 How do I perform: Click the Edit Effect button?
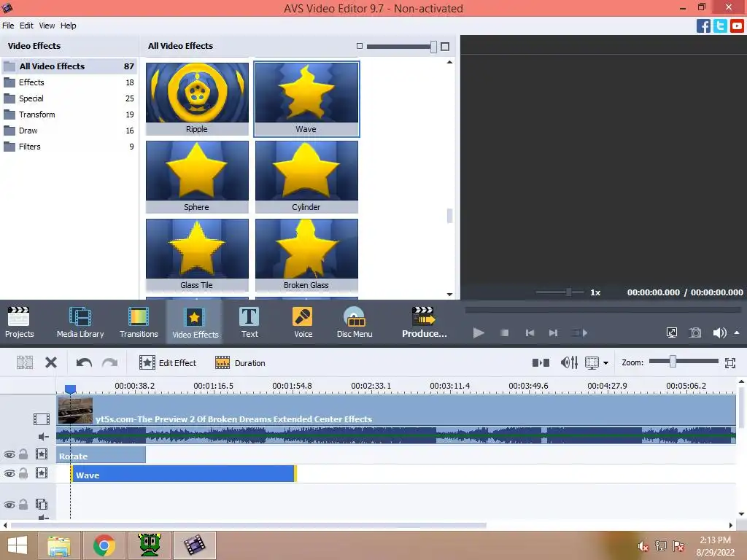pyautogui.click(x=168, y=363)
